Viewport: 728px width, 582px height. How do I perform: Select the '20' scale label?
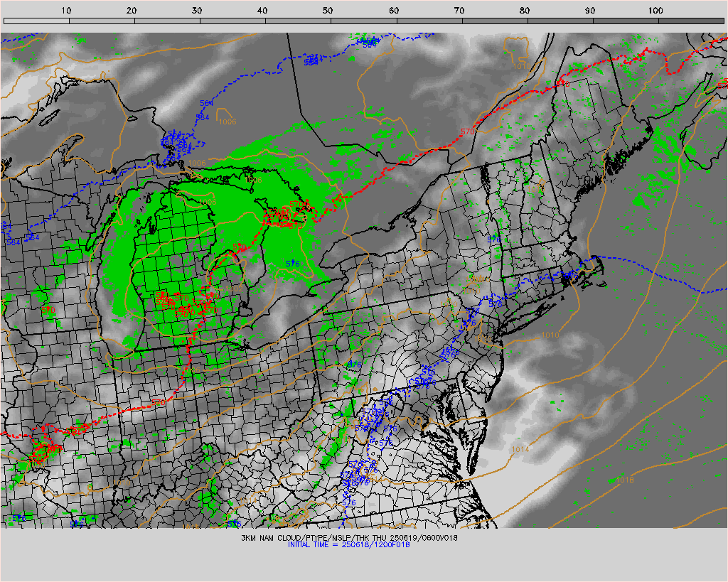132,10
